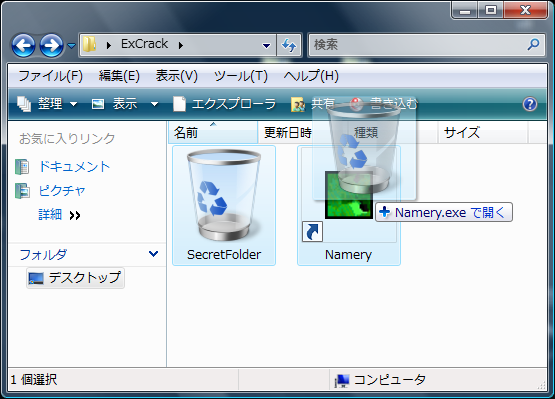The width and height of the screenshot is (555, 399).
Task: Open the ファイル(F) menu
Action: tap(51, 76)
